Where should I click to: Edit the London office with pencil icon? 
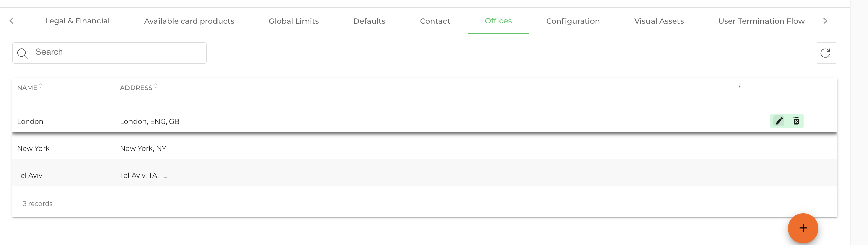(779, 121)
